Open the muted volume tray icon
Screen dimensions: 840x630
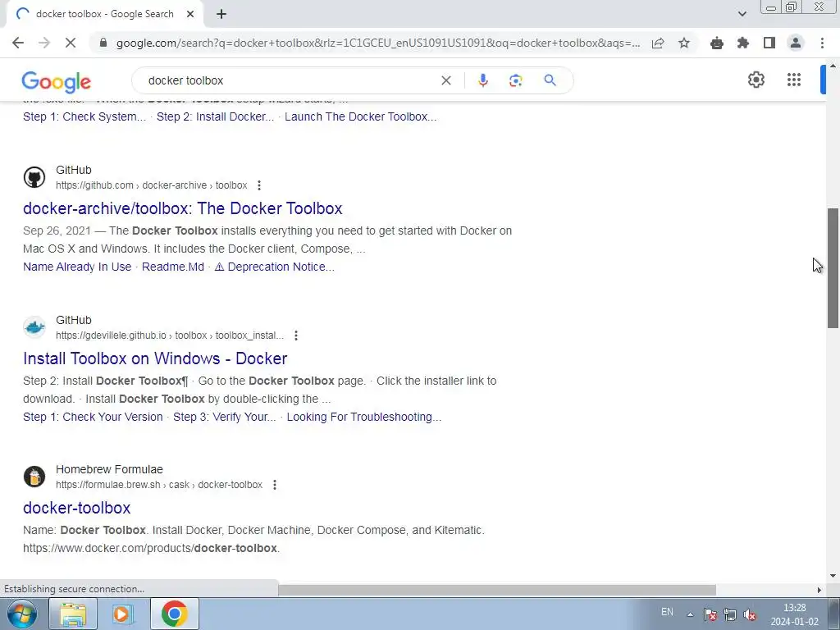[x=750, y=615]
